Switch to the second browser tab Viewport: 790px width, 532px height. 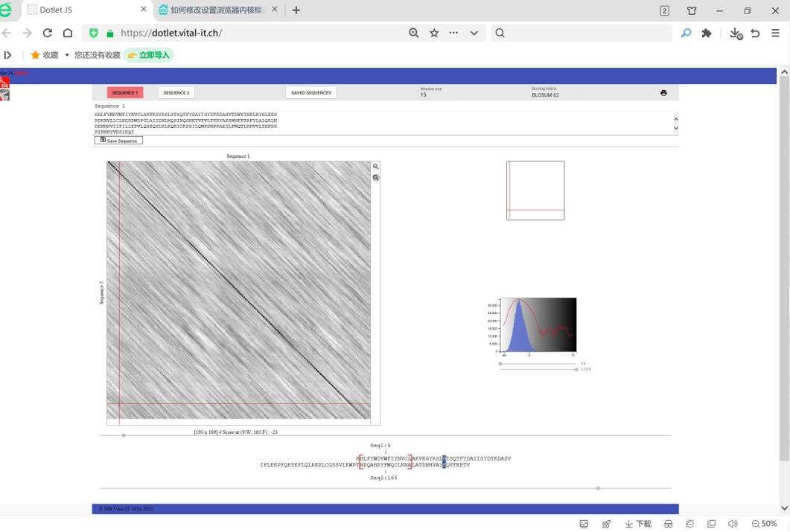[x=219, y=10]
